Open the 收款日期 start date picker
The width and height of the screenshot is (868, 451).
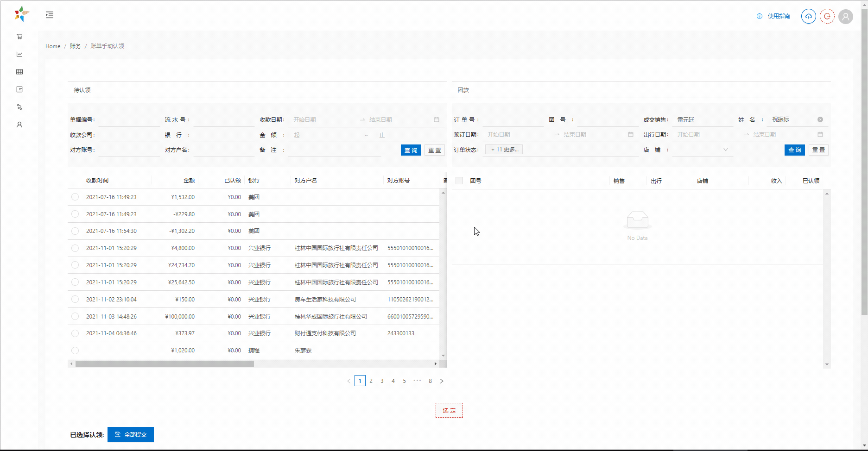[323, 119]
